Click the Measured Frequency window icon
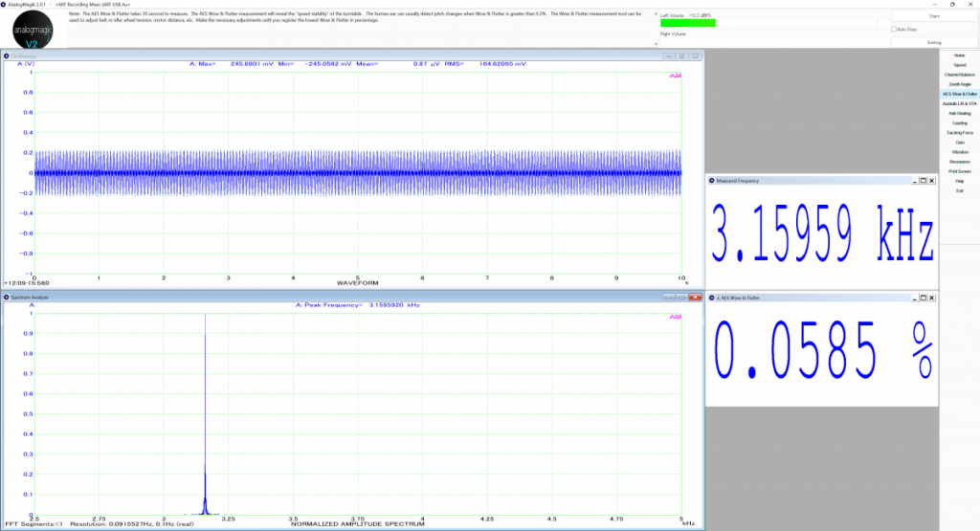The image size is (980, 531). click(x=711, y=180)
